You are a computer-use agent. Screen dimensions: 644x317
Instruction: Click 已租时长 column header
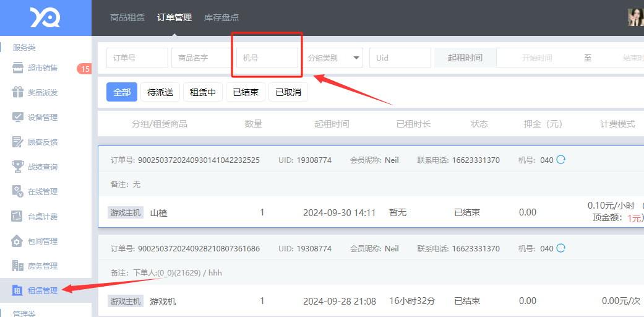pos(414,124)
